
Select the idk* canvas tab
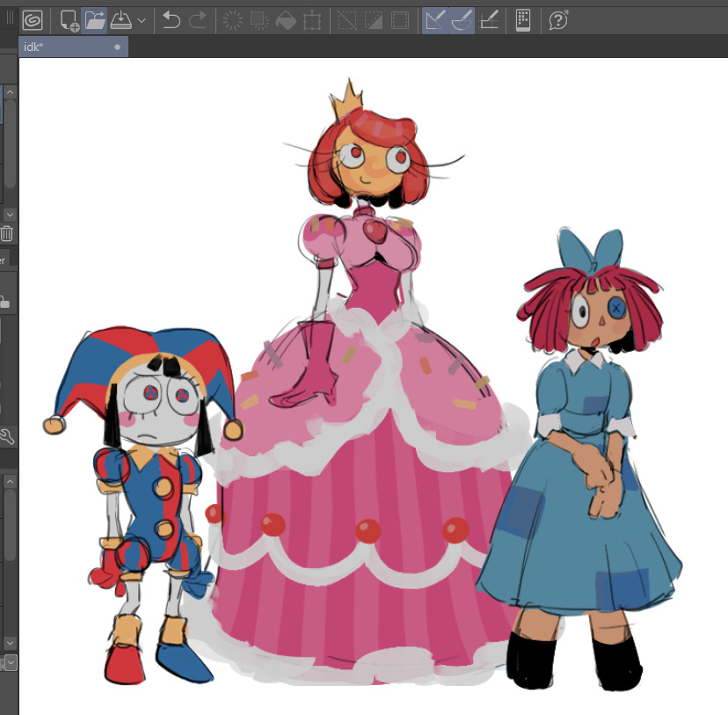click(73, 47)
